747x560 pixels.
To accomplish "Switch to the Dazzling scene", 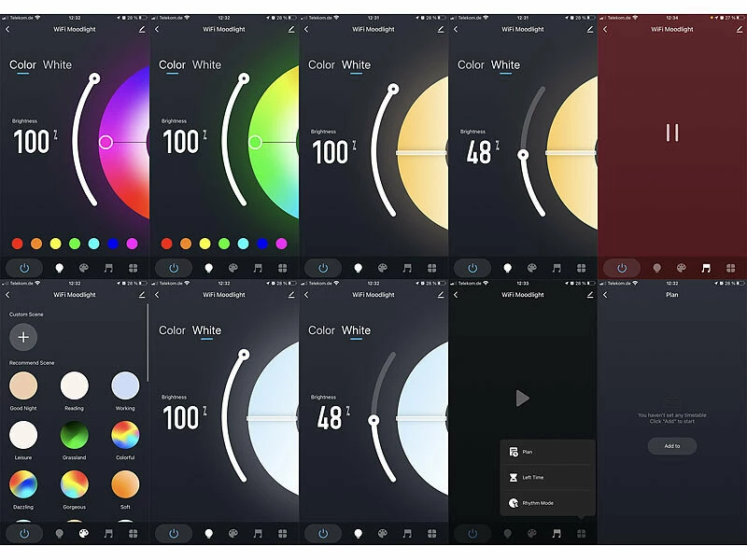I will click(x=23, y=483).
